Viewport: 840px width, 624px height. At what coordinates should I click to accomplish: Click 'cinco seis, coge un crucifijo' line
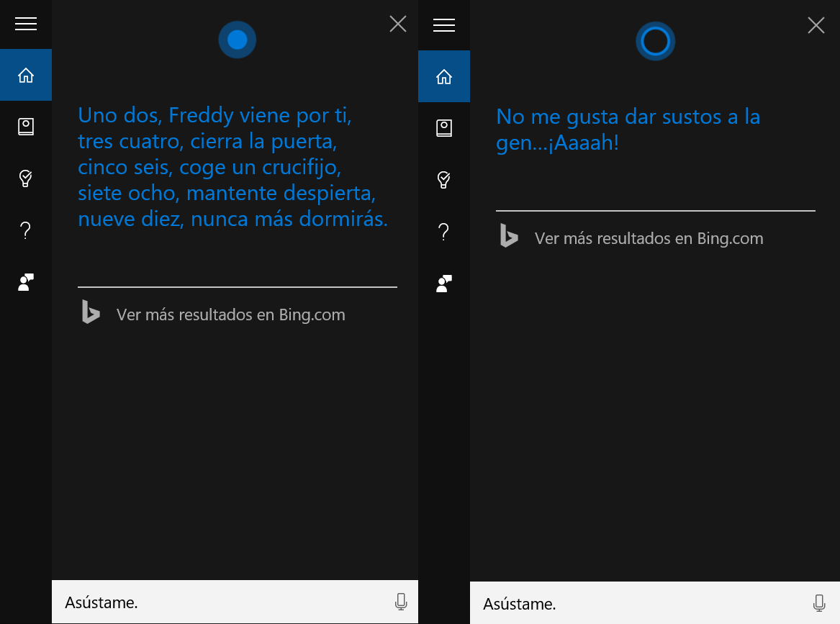pyautogui.click(x=209, y=168)
